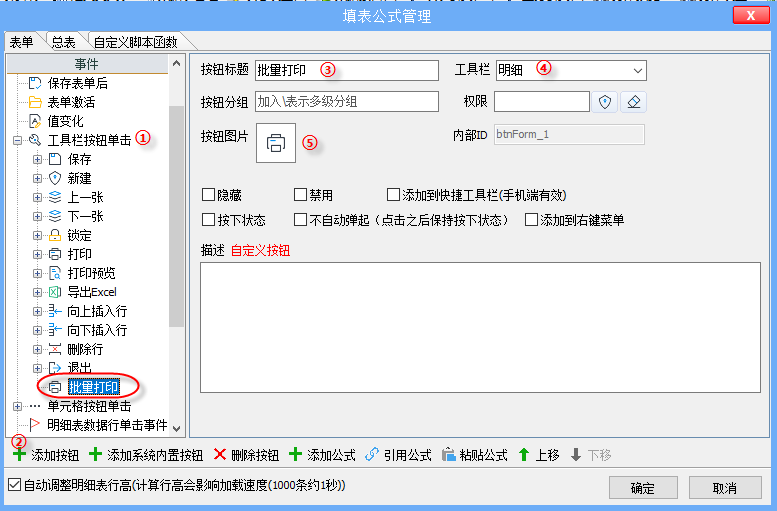Check 添加到右键菜单 checkbox

(531, 220)
